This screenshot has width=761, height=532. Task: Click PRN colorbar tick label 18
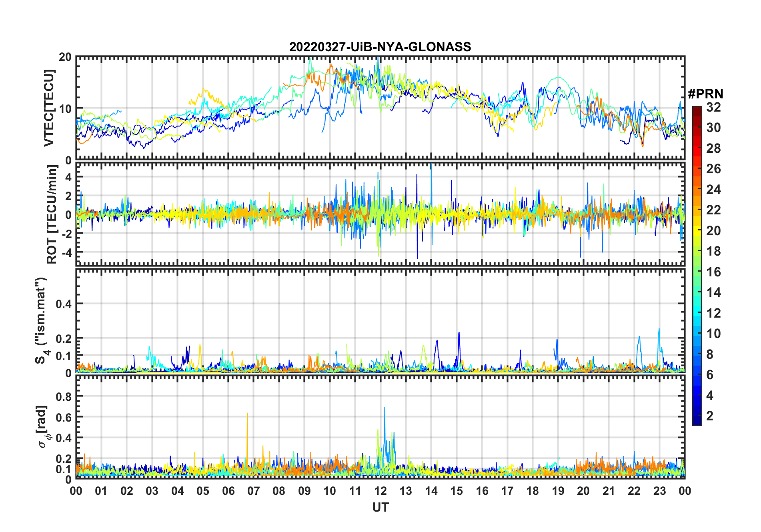(x=713, y=251)
